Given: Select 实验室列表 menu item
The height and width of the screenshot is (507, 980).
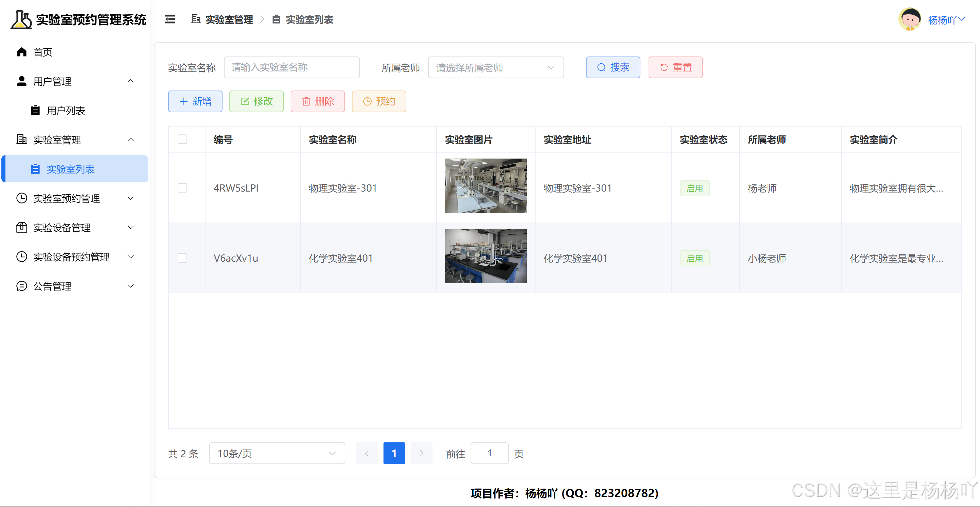Looking at the screenshot, I should (75, 169).
